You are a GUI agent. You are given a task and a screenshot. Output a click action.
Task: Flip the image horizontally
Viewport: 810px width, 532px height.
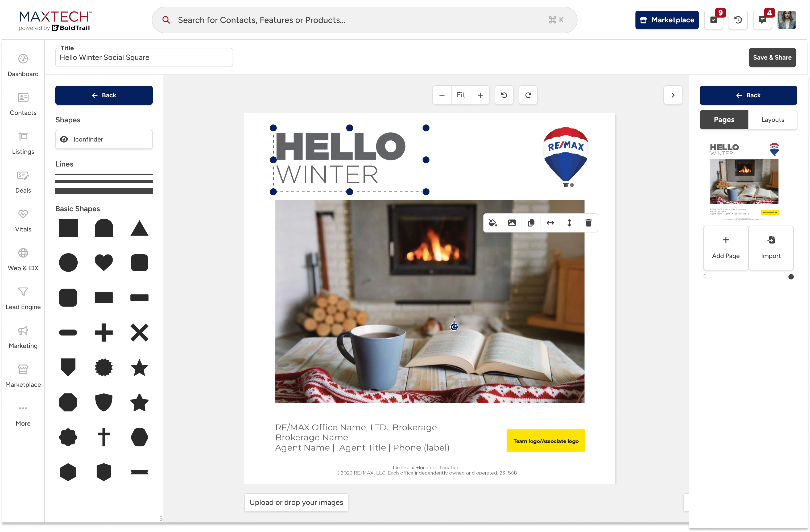pyautogui.click(x=550, y=223)
